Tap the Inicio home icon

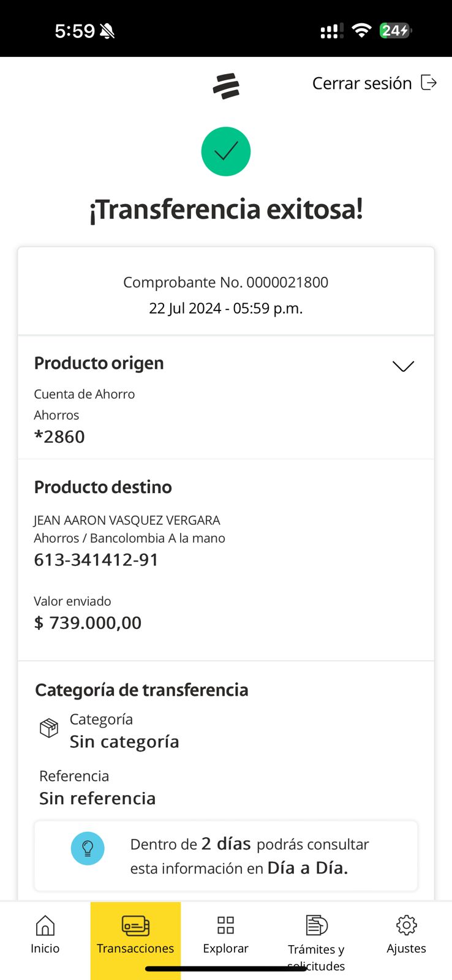pos(45,925)
